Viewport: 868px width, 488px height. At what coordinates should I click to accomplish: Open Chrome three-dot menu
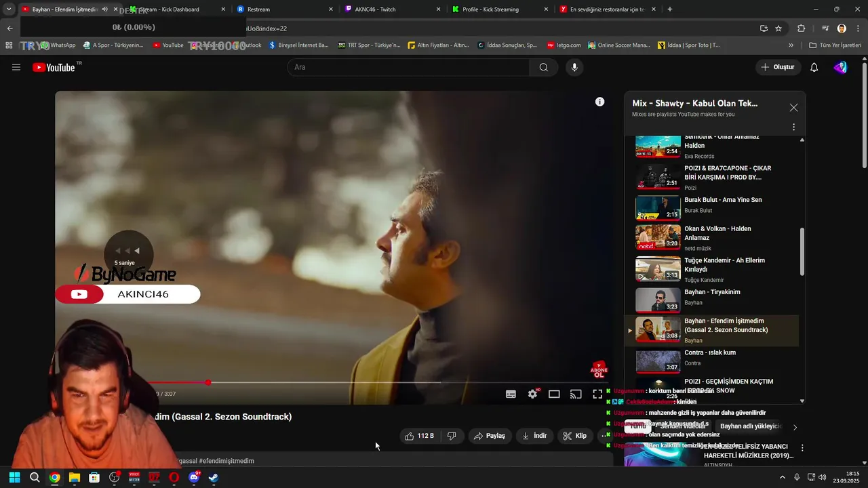point(858,28)
